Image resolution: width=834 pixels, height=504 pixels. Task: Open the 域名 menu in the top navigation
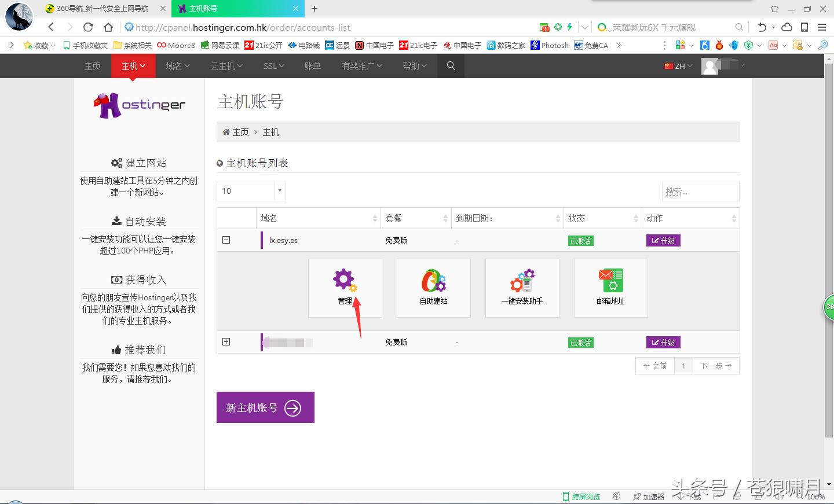(x=178, y=65)
